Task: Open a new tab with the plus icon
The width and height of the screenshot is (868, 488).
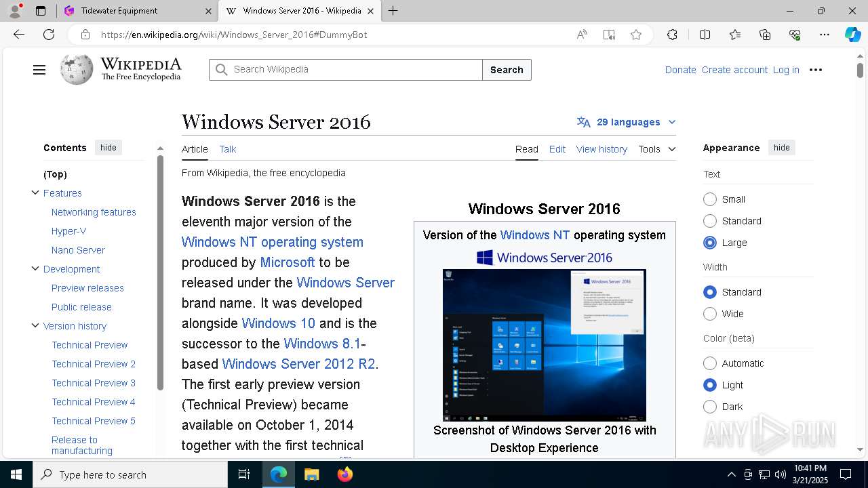Action: click(x=393, y=11)
